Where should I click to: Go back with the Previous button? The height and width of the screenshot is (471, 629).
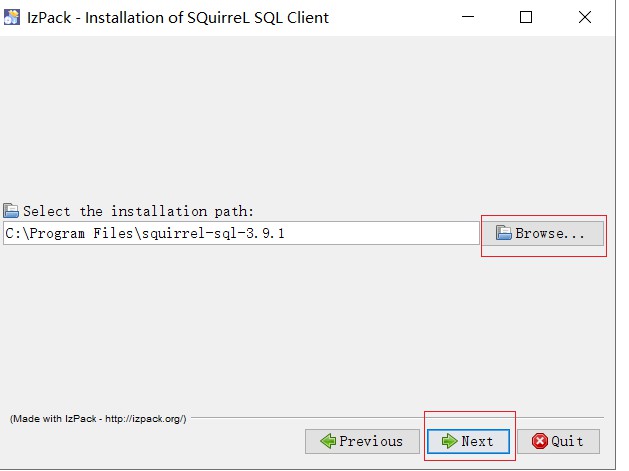(x=361, y=441)
